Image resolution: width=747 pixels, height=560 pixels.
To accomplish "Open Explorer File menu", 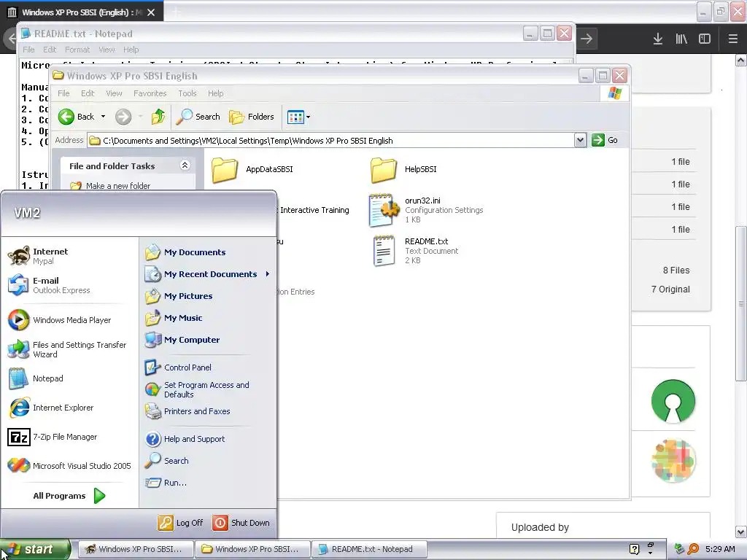I will click(x=64, y=93).
